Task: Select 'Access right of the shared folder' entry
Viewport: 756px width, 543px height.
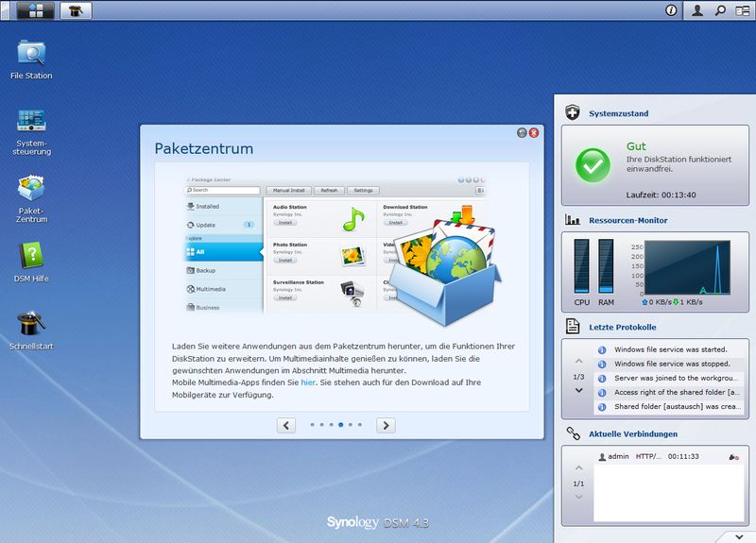Action: pos(669,393)
